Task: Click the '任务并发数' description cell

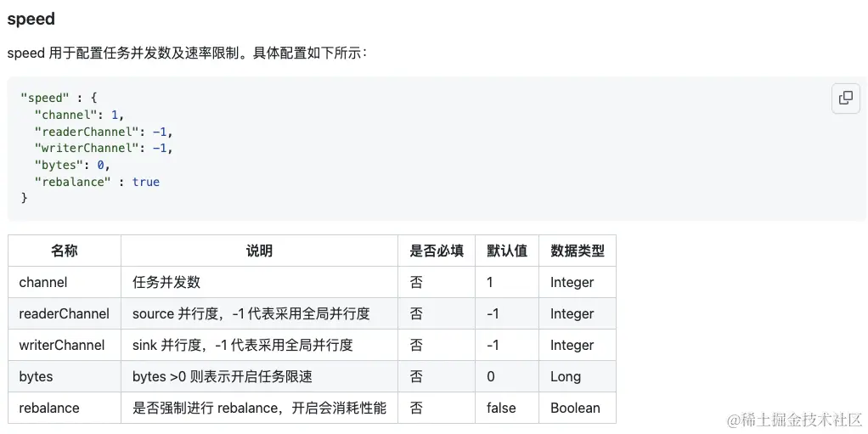Action: [259, 282]
